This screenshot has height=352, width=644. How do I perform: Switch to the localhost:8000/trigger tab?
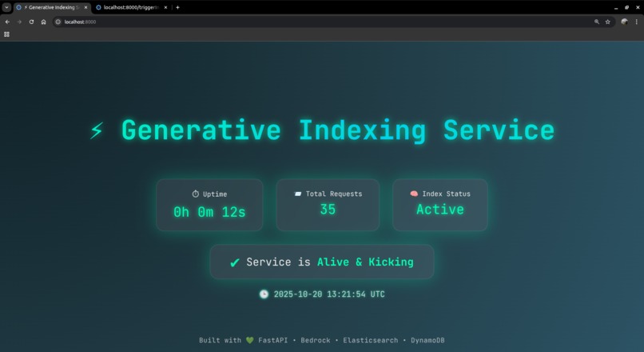(131, 7)
